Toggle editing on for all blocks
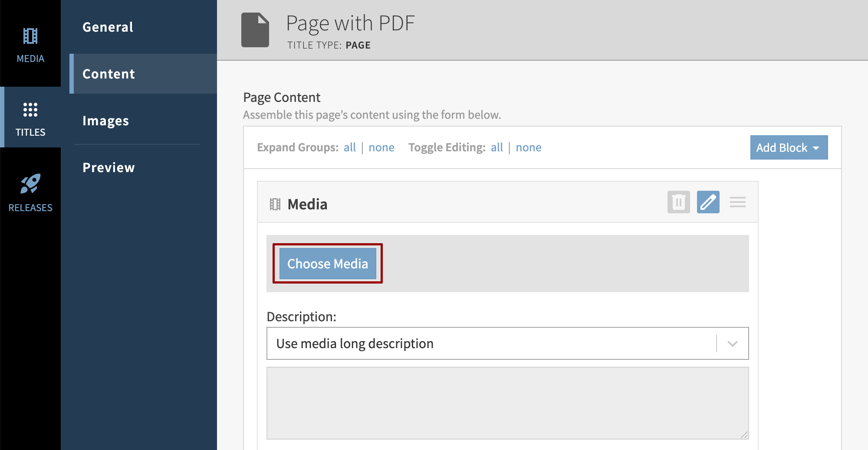The image size is (868, 450). pos(496,147)
